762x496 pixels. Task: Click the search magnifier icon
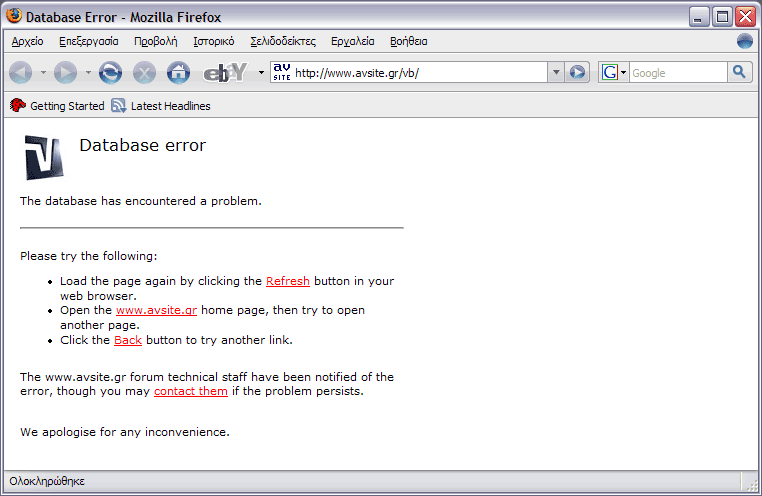click(x=740, y=72)
